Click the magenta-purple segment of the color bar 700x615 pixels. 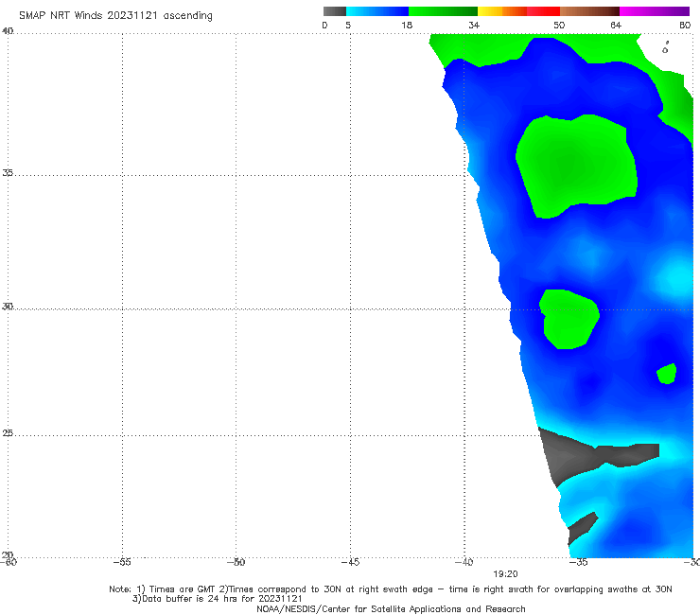(x=655, y=11)
